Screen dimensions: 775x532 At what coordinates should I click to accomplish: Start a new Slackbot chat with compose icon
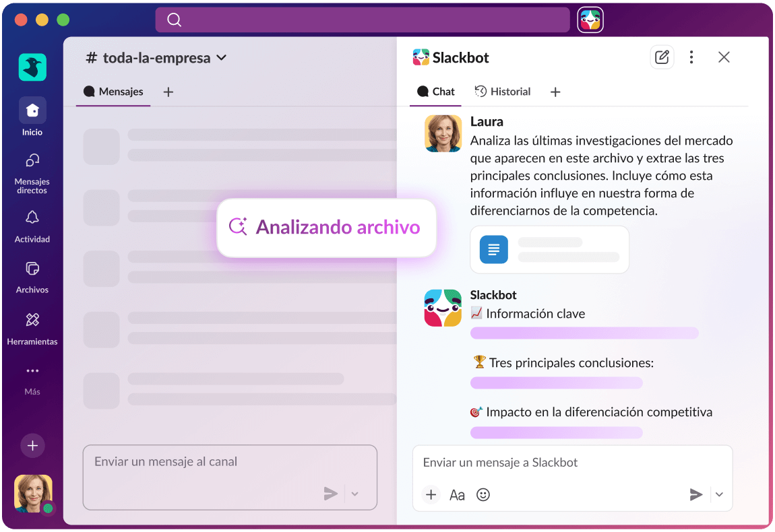pyautogui.click(x=662, y=57)
